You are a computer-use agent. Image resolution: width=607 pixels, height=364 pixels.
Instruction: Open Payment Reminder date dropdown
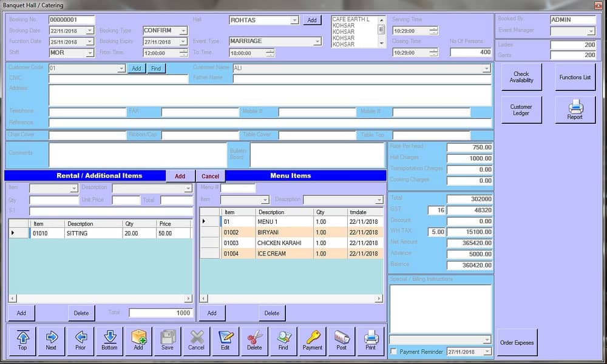[x=487, y=352]
